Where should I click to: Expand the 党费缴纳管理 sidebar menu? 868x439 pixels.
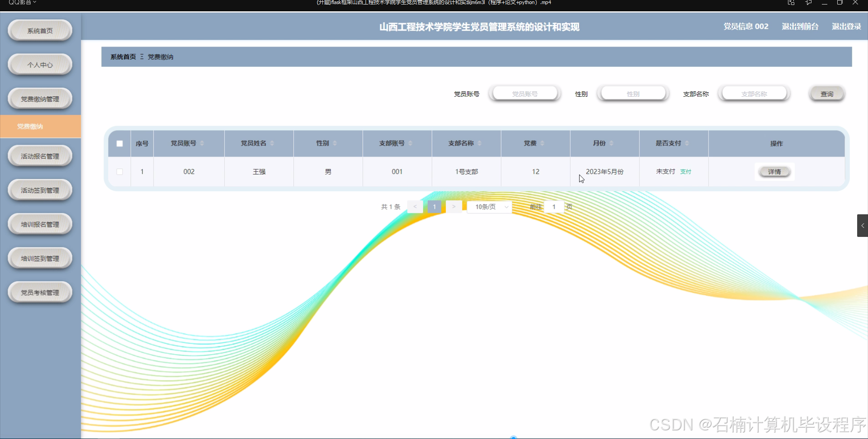coord(40,99)
